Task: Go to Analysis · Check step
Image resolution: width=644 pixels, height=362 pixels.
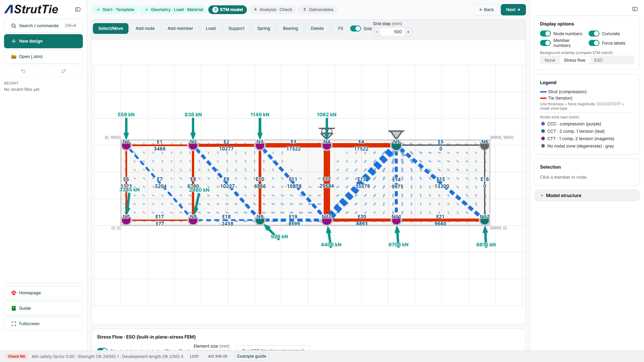Action: tap(272, 10)
